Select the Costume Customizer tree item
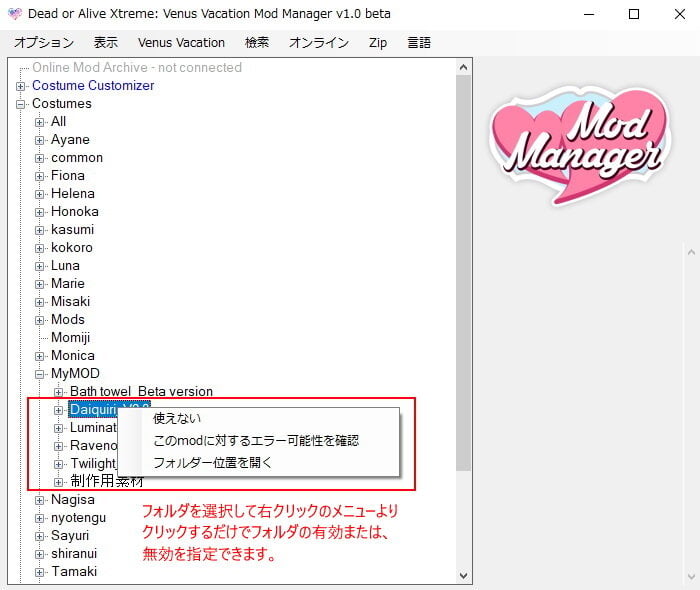Image resolution: width=700 pixels, height=590 pixels. click(x=93, y=85)
